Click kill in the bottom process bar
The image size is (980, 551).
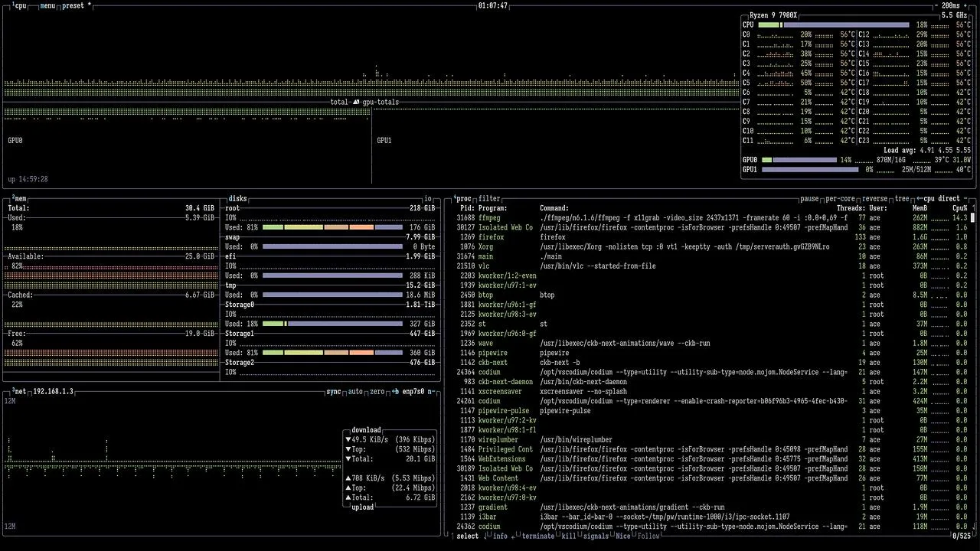(x=569, y=536)
